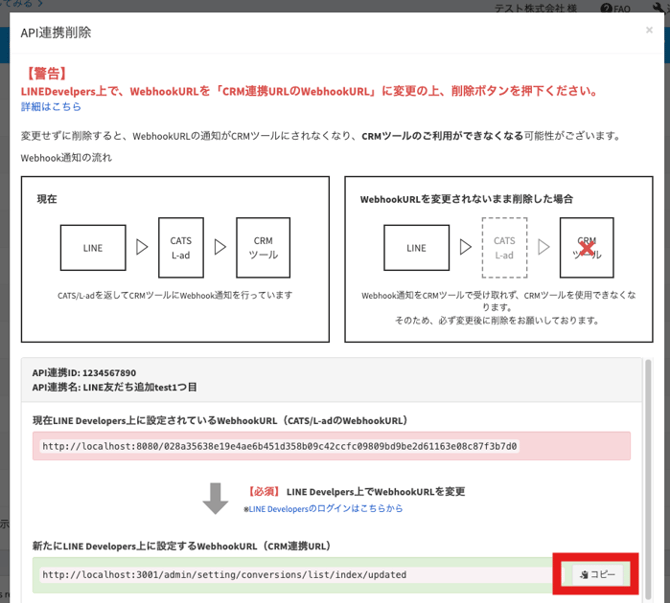Screen dimensions: 670x603
Task: Click the dashed CATS L-ad box
Action: [504, 246]
